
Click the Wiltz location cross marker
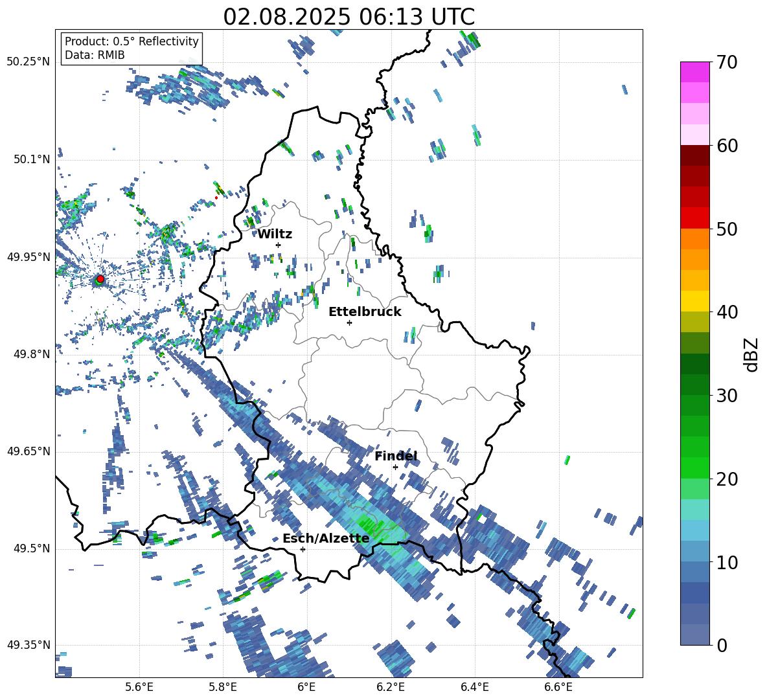tap(279, 245)
